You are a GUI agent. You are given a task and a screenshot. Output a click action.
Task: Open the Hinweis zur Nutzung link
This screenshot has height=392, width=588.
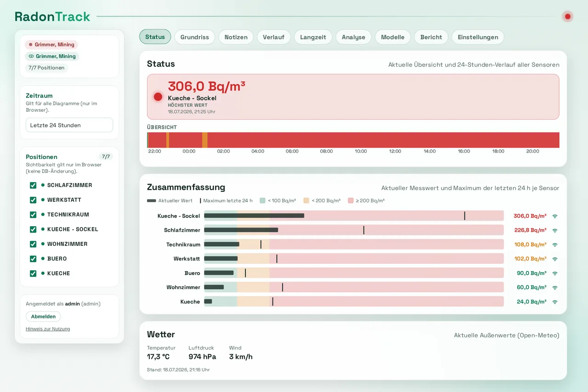48,329
